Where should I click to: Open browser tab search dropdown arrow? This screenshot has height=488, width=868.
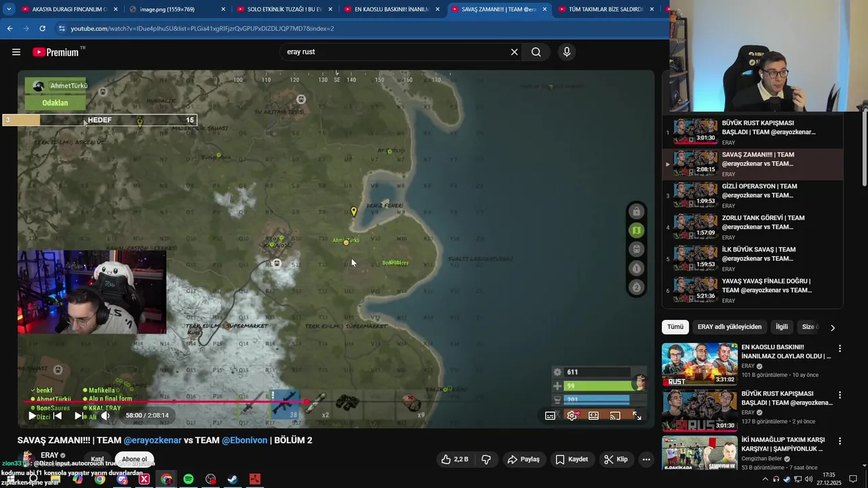[8, 9]
